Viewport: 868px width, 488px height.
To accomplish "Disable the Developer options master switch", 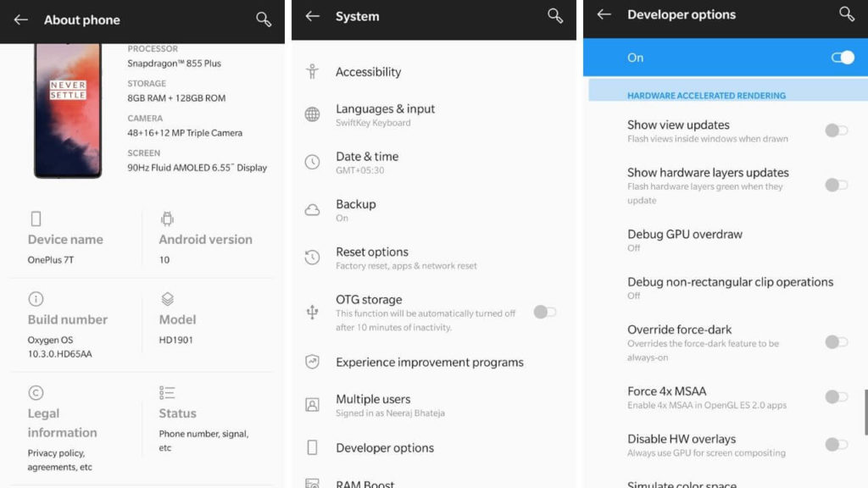I will pyautogui.click(x=842, y=57).
